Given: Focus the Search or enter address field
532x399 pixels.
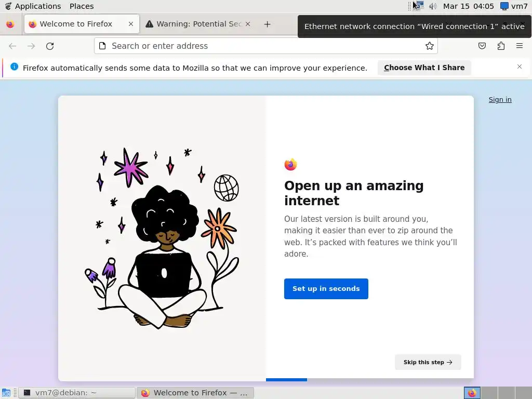Looking at the screenshot, I should coord(265,46).
